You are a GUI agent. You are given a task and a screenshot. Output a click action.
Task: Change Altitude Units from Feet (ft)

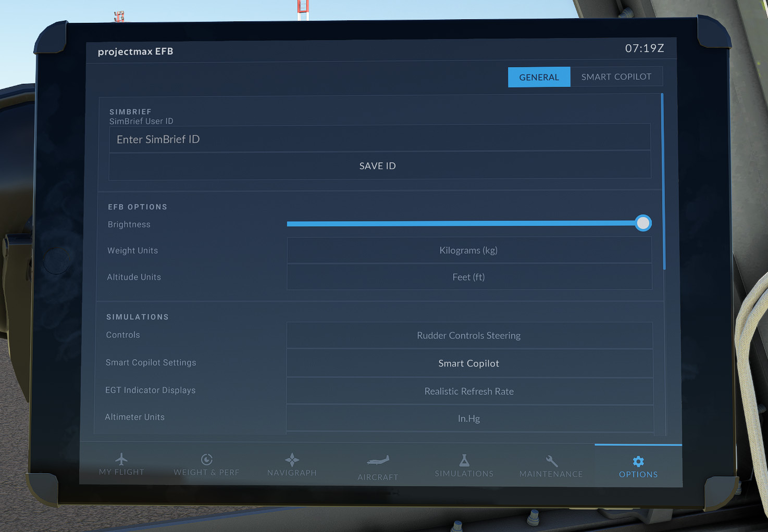click(469, 277)
